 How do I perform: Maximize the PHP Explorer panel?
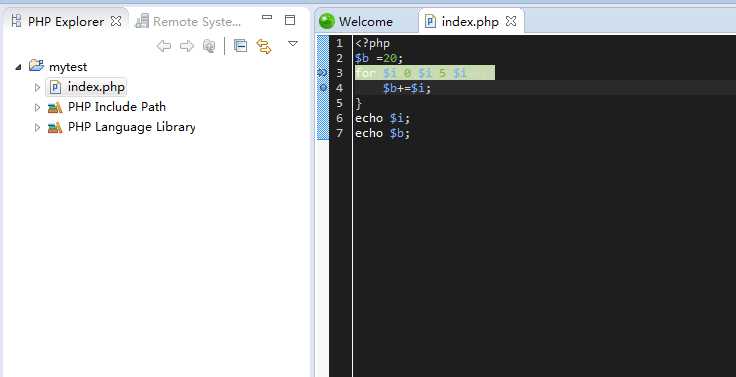tap(290, 20)
